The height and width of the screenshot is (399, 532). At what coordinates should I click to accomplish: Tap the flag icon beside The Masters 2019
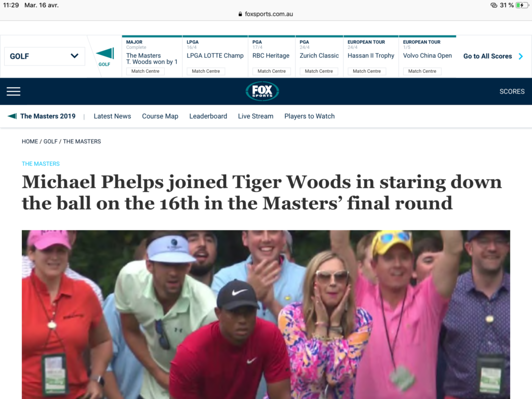click(x=12, y=116)
